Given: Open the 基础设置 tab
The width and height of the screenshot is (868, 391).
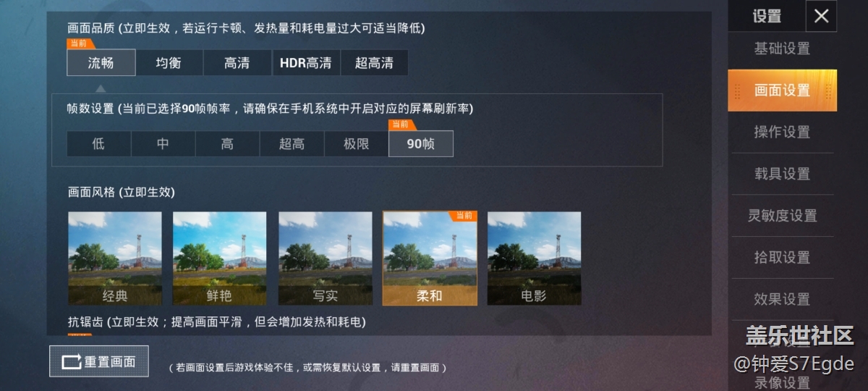Looking at the screenshot, I should [x=782, y=49].
